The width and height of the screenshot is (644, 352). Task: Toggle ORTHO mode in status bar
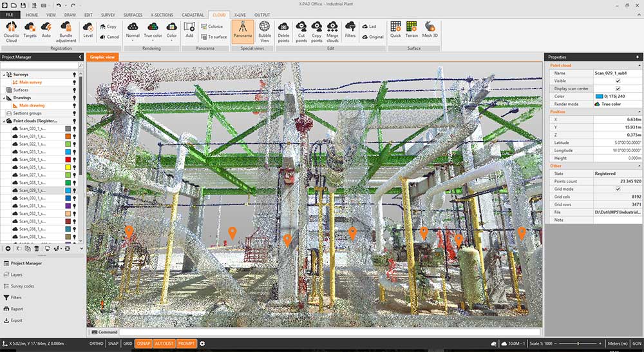pyautogui.click(x=96, y=344)
